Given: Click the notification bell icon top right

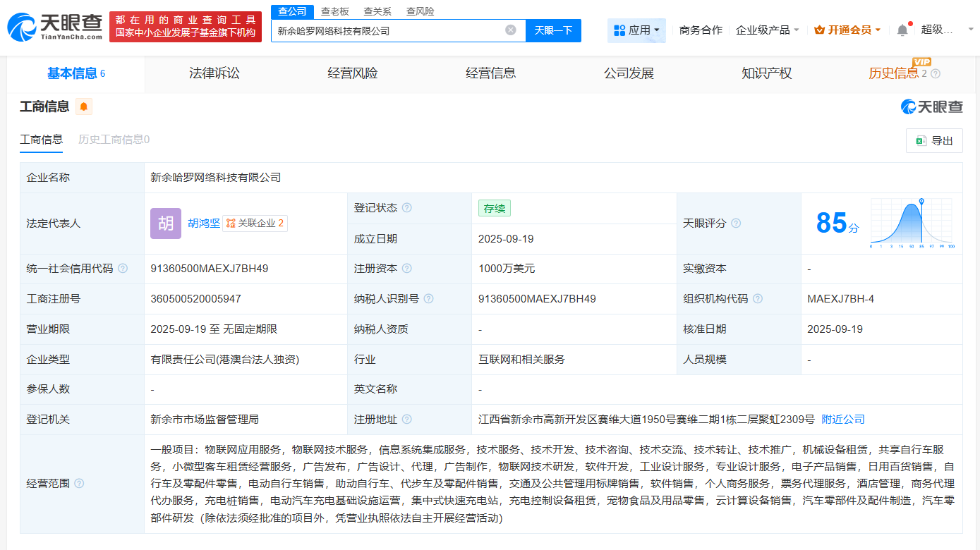Looking at the screenshot, I should click(x=902, y=30).
